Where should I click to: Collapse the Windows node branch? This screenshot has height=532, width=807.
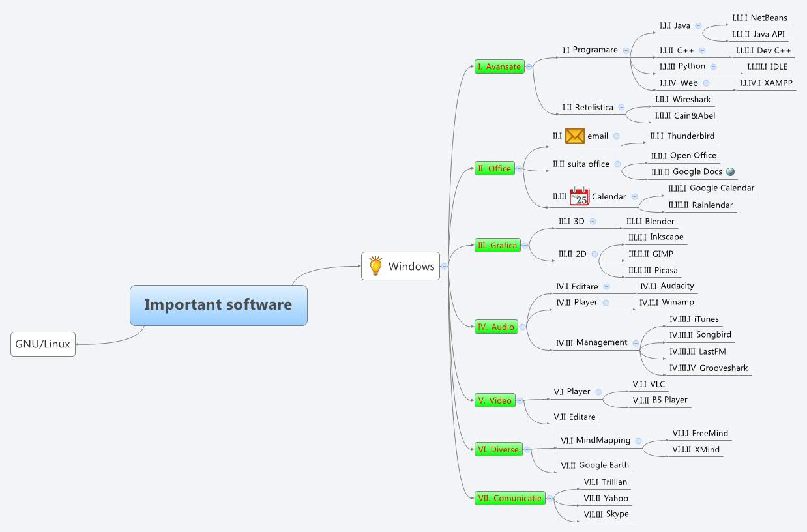pyautogui.click(x=444, y=266)
